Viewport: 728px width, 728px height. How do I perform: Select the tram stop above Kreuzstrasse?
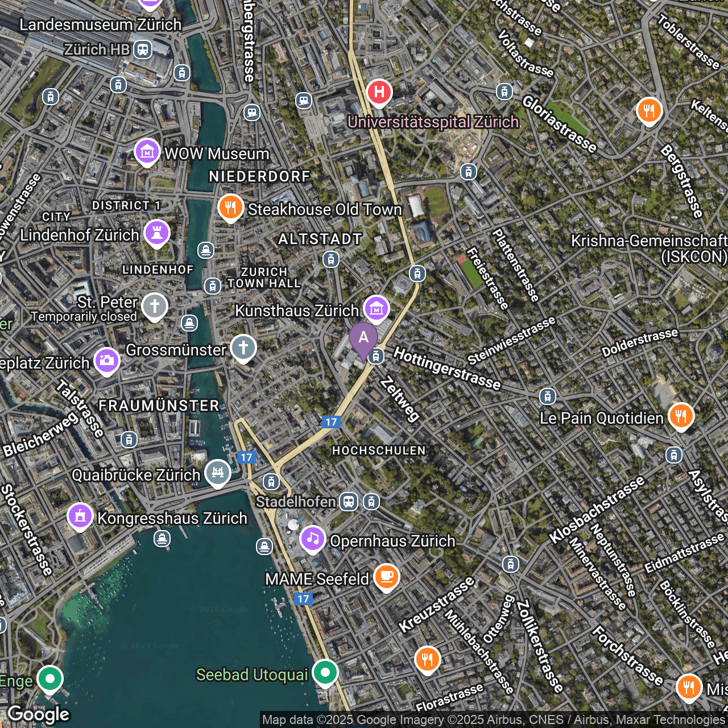510,564
